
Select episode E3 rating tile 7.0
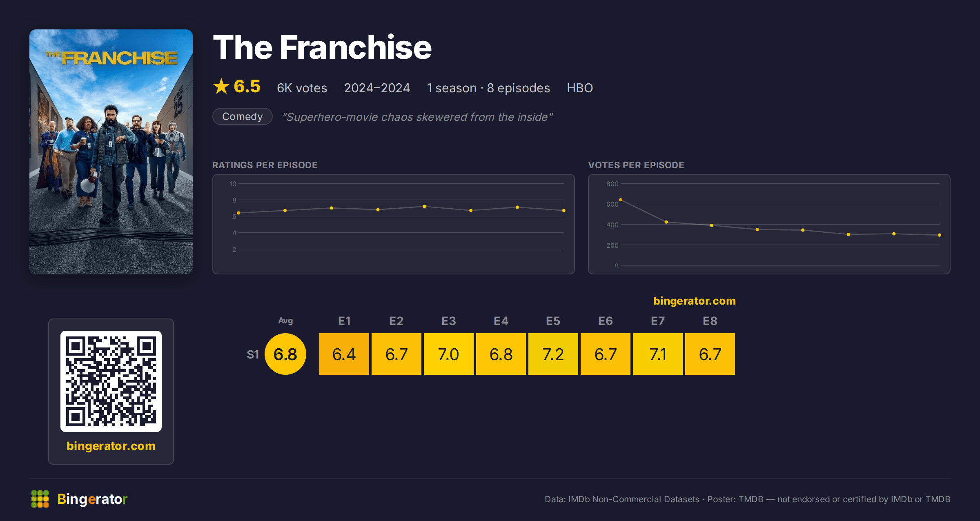point(449,354)
